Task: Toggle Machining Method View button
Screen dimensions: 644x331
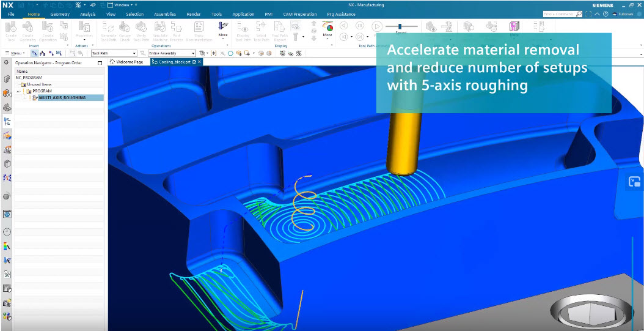Action: 59,53
